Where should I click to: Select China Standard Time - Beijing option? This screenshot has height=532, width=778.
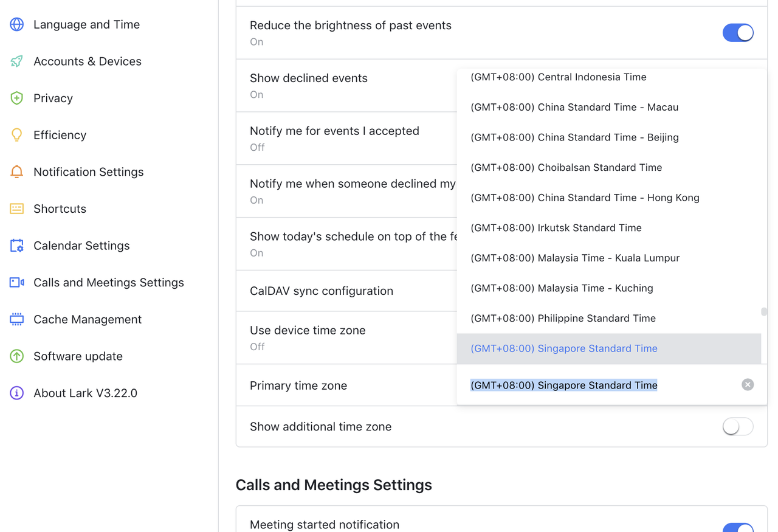(x=574, y=137)
